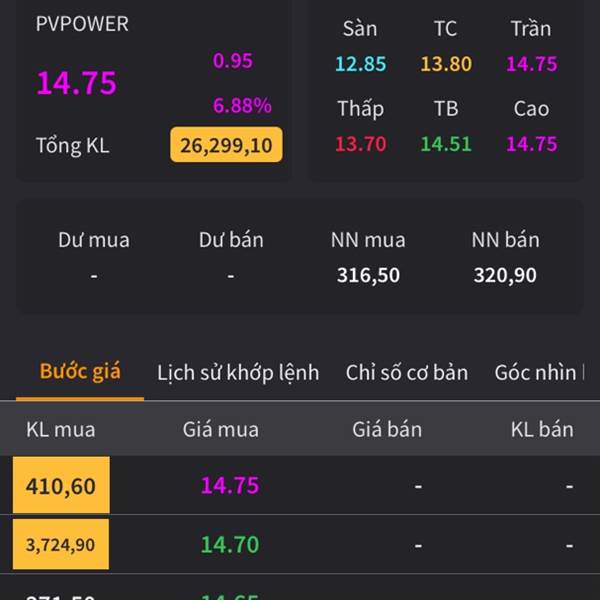Click the KL mua column header
This screenshot has height=600, width=600.
[61, 429]
